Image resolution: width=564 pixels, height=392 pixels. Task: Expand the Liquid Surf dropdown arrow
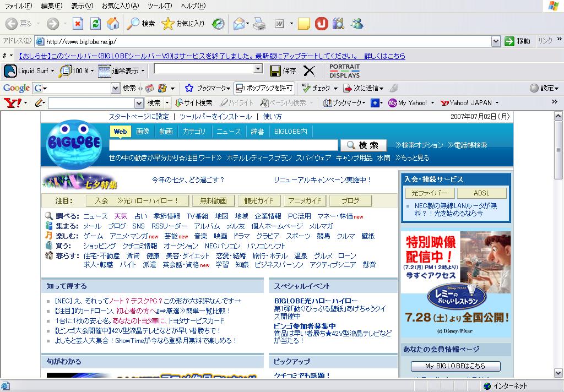tap(52, 71)
